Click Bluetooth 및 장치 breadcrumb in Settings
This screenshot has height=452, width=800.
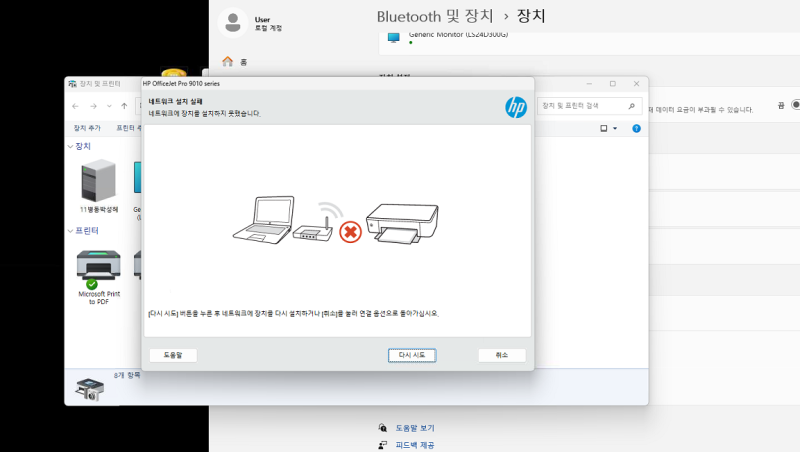tap(435, 16)
